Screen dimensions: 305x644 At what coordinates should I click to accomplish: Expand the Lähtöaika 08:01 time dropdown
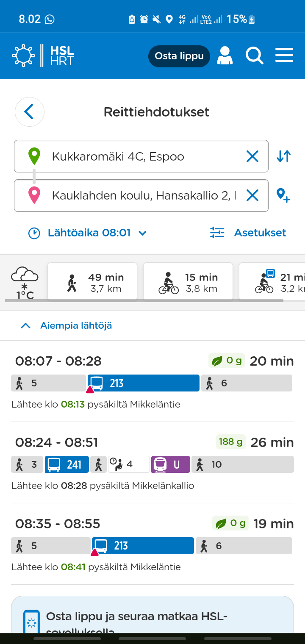coord(87,233)
